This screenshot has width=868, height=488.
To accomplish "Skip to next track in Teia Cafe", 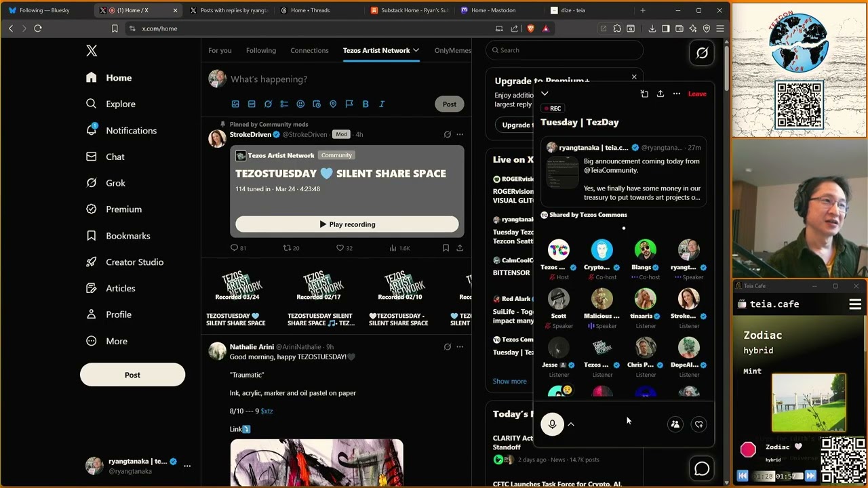I will (x=810, y=476).
